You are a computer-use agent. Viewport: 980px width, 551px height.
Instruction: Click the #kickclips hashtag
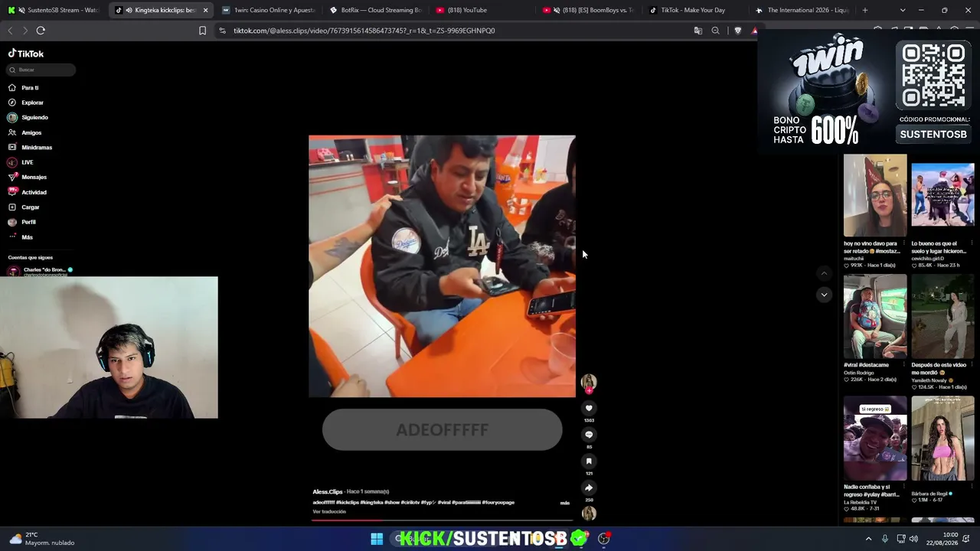[x=348, y=503]
